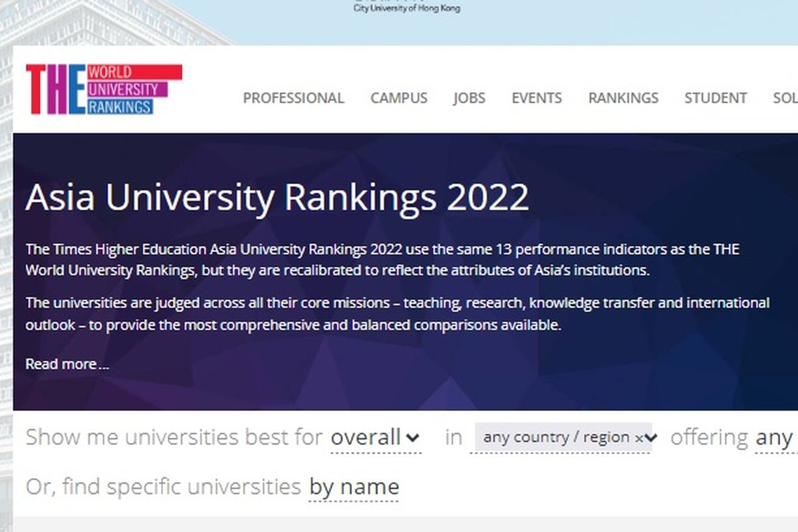This screenshot has width=798, height=532.
Task: Open the 'any country / region' dropdown
Action: pos(556,438)
